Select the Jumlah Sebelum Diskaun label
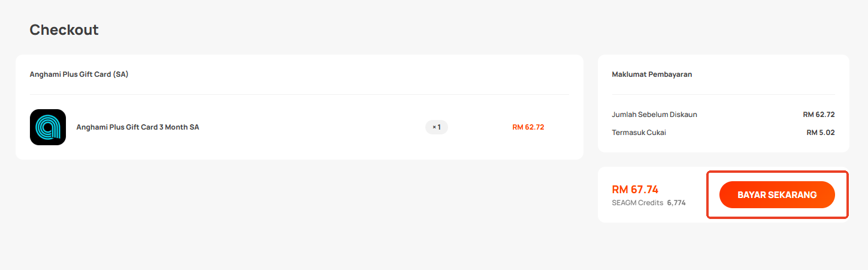 pos(655,114)
